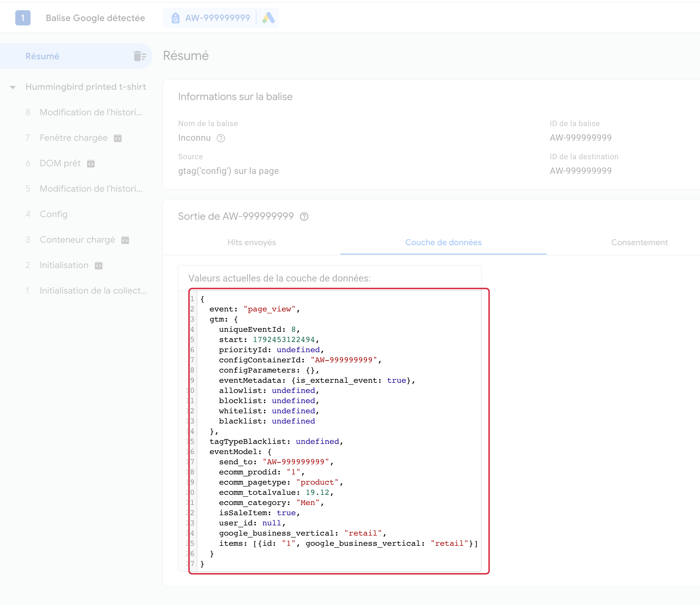Screen dimensions: 700x605
Task: Click the start: 1792453122494 code line
Action: [269, 339]
